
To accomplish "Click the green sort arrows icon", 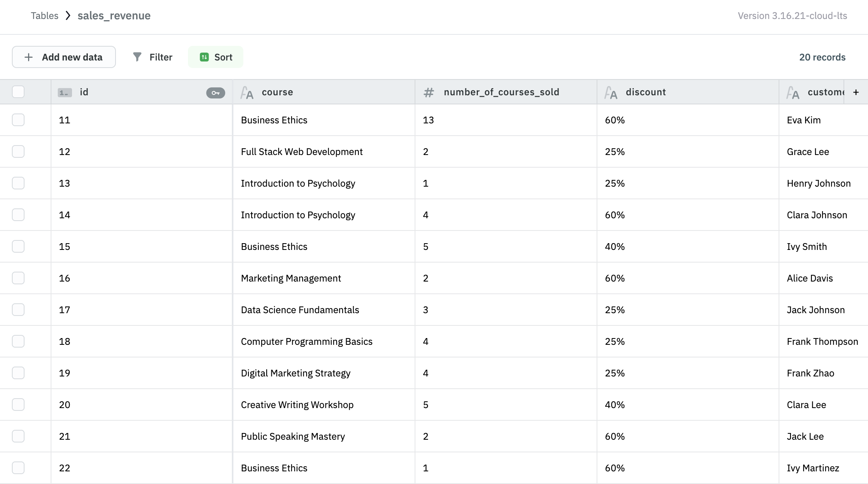I will coord(204,57).
